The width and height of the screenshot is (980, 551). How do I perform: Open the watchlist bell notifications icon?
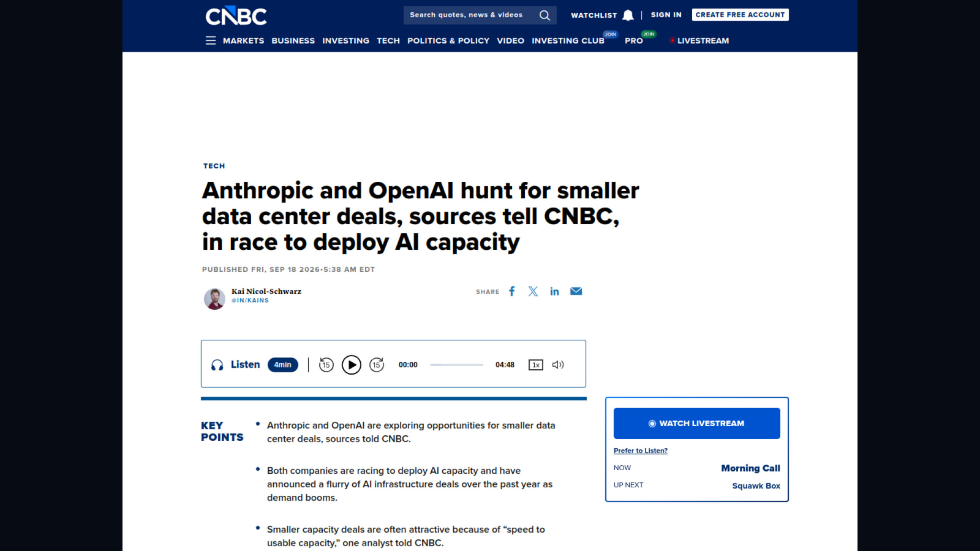pyautogui.click(x=628, y=15)
